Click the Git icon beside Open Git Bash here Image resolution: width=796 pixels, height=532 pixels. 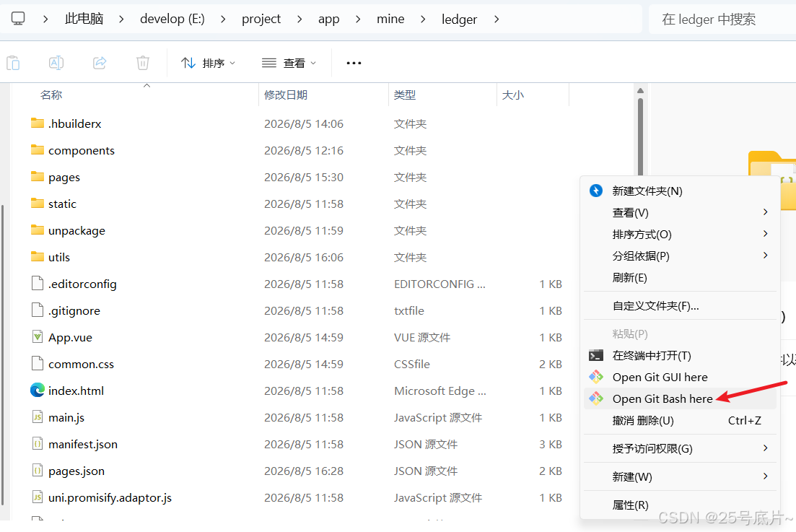pos(596,399)
